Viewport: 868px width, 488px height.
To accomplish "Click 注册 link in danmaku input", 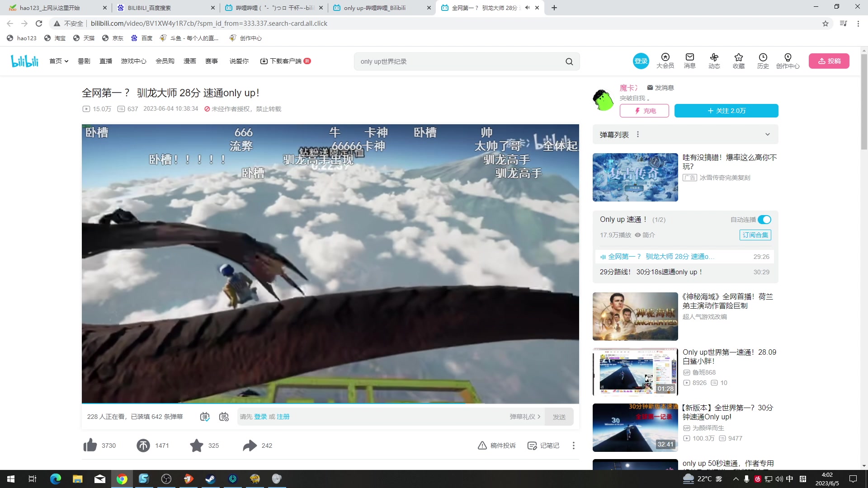I will [283, 417].
